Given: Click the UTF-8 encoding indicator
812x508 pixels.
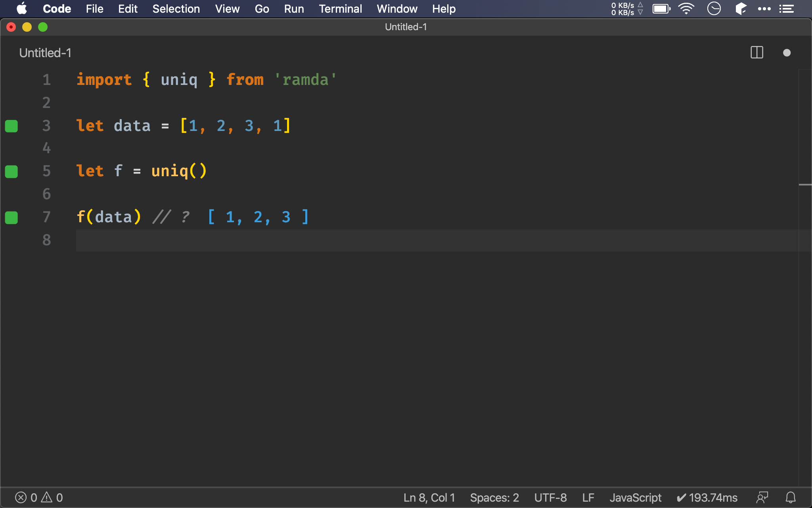Looking at the screenshot, I should point(549,497).
